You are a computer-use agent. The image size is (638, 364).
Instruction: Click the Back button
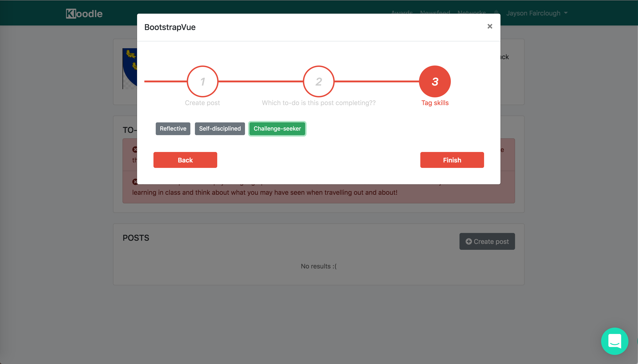tap(185, 160)
